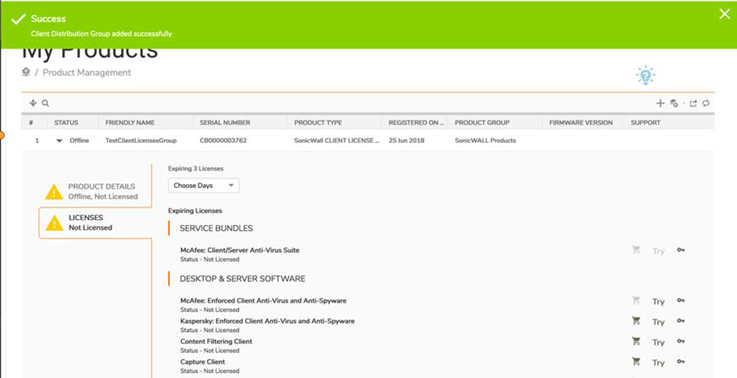Select the Content Filtering Client license name
The width and height of the screenshot is (737, 378).
[216, 341]
